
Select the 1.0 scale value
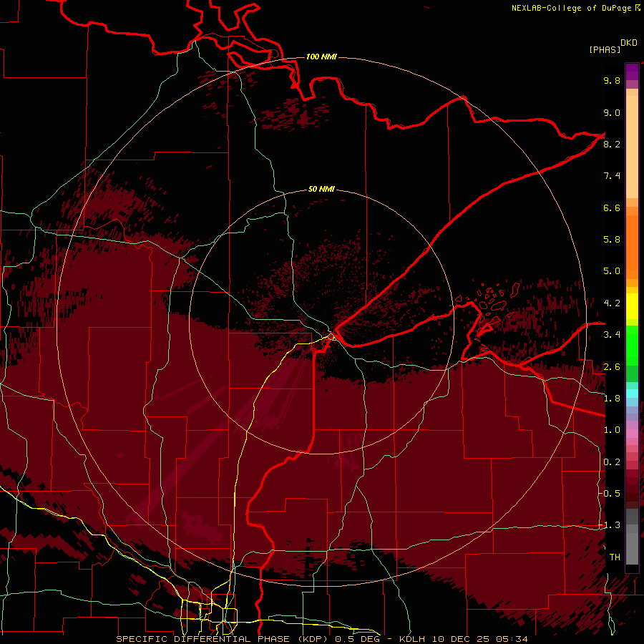pos(612,430)
